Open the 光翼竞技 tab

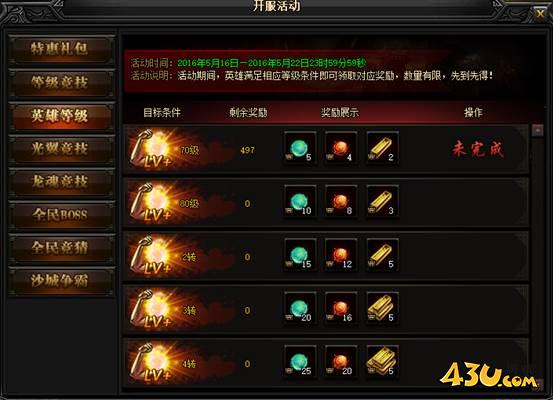(x=61, y=149)
